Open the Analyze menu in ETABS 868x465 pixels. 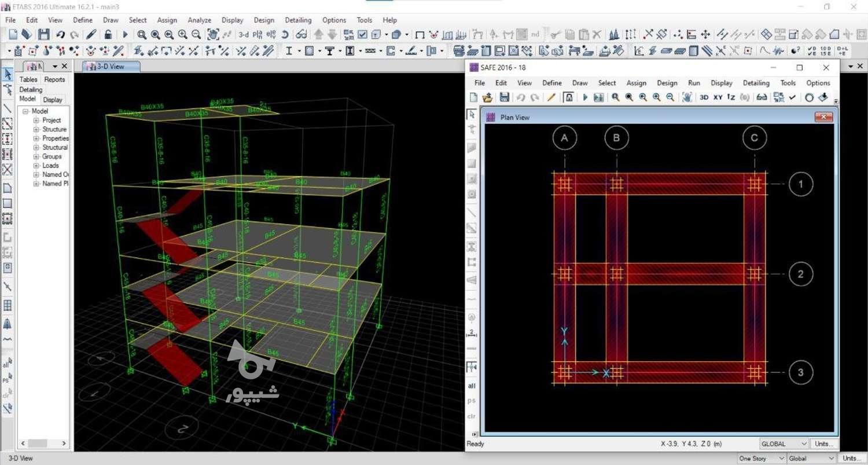(x=199, y=20)
